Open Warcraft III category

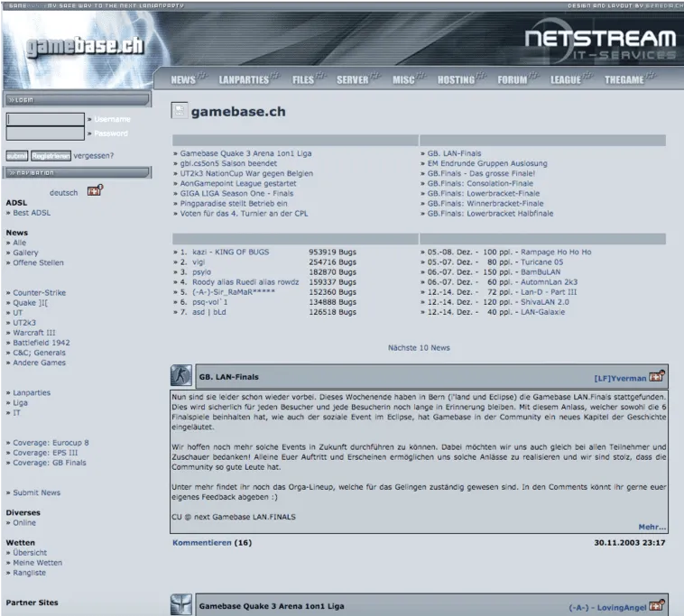(x=34, y=333)
